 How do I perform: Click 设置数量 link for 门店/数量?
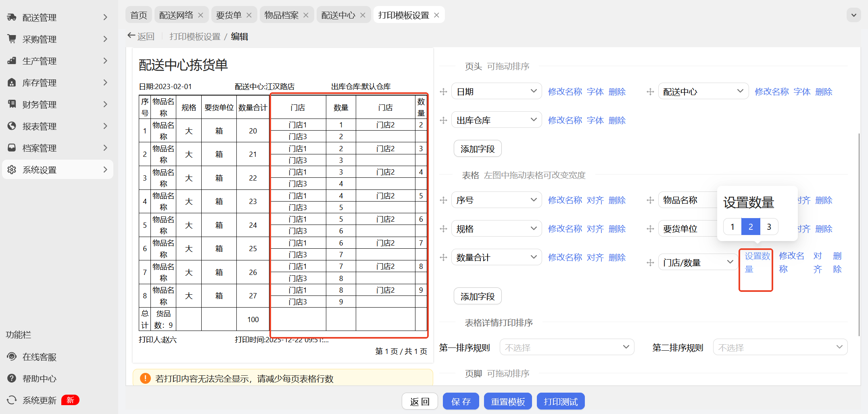pos(757,262)
